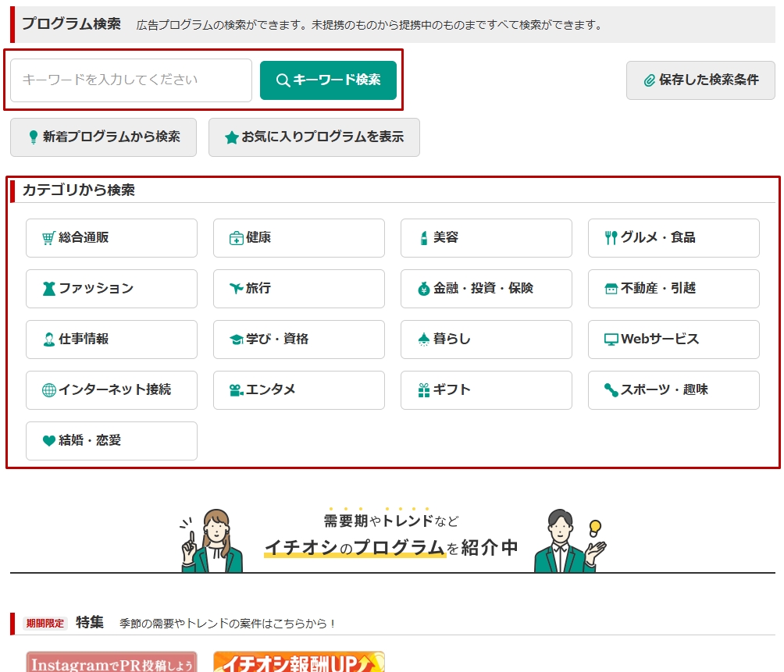
Task: Click the globe icon for インターネット接続
Action: coord(48,390)
